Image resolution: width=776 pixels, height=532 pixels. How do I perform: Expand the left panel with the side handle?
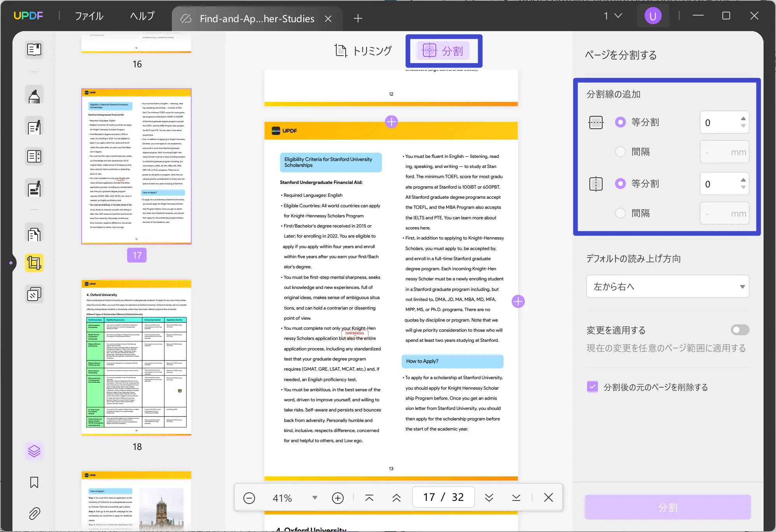click(11, 263)
